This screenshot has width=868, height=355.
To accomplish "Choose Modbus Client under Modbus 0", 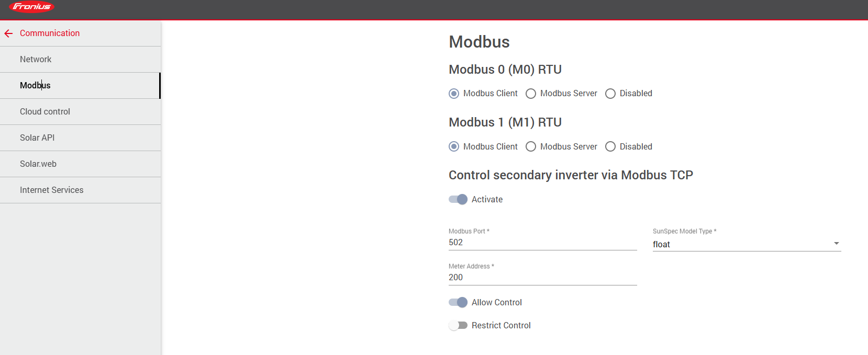I will [454, 94].
